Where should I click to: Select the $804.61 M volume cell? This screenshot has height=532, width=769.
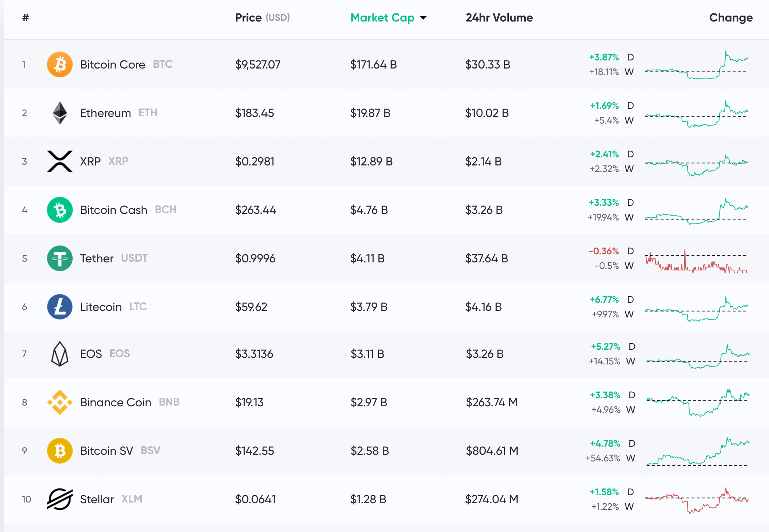(x=492, y=451)
